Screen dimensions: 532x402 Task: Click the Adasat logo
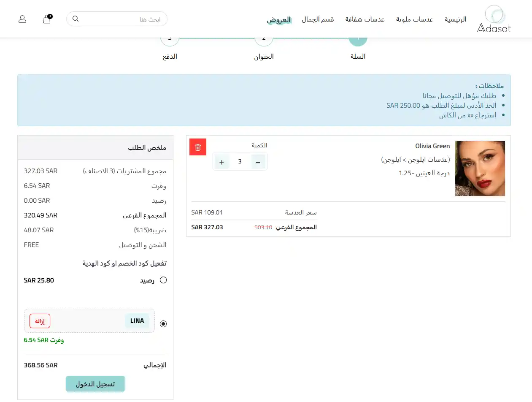point(494,19)
